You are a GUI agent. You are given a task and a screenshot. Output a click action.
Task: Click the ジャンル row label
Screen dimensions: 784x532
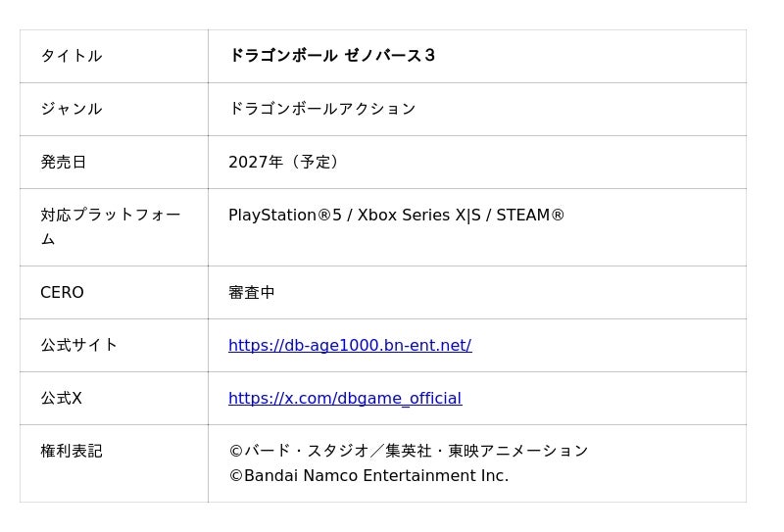pyautogui.click(x=72, y=109)
